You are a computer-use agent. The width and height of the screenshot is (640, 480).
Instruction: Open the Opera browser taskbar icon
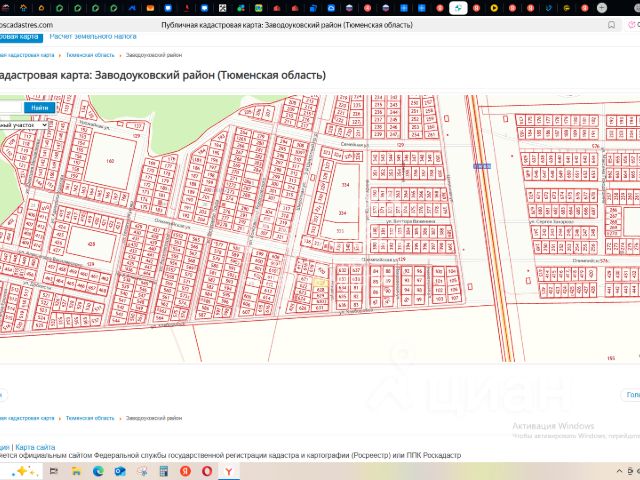click(x=208, y=470)
